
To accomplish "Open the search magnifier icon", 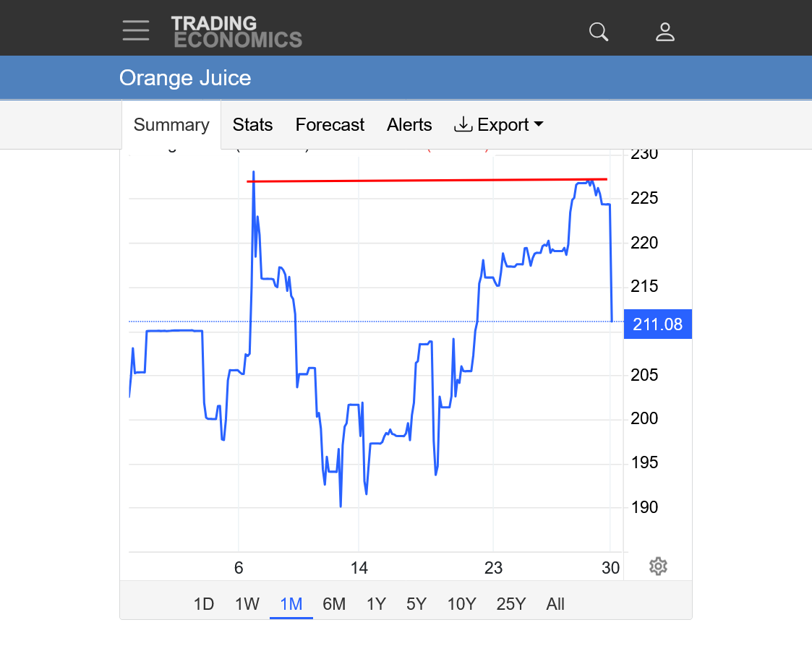I will pos(599,32).
